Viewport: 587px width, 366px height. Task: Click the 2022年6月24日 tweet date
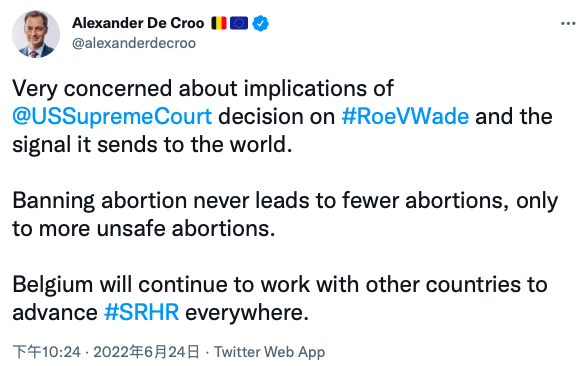[146, 352]
